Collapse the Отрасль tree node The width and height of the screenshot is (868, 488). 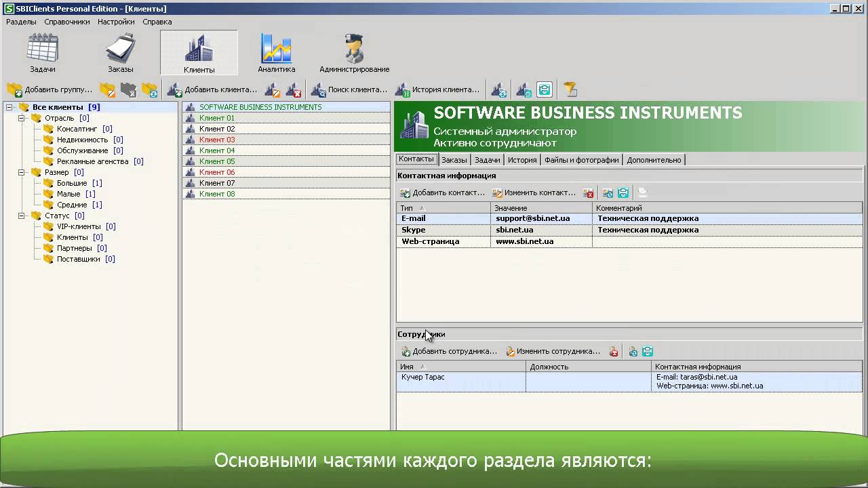click(x=21, y=118)
